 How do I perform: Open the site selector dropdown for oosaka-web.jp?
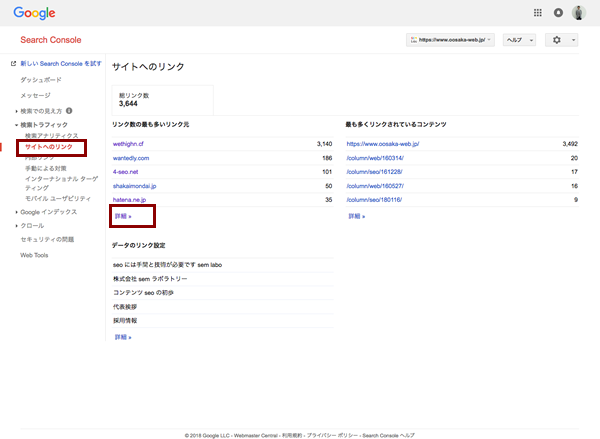pyautogui.click(x=450, y=40)
